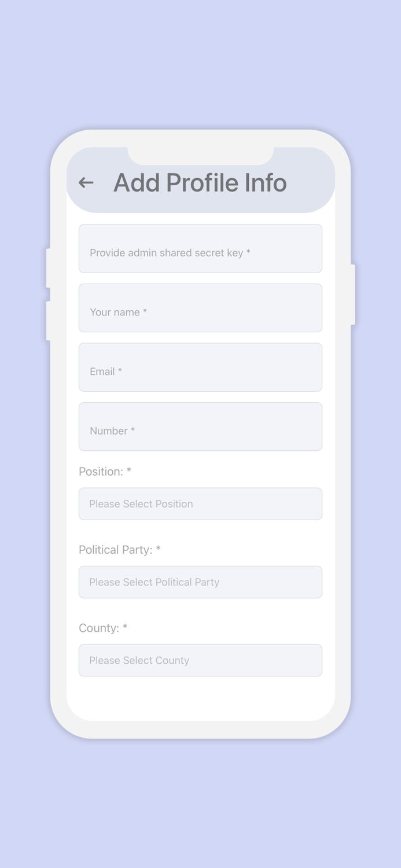
Task: Select the 'Please Select County' picker
Action: [x=200, y=660]
